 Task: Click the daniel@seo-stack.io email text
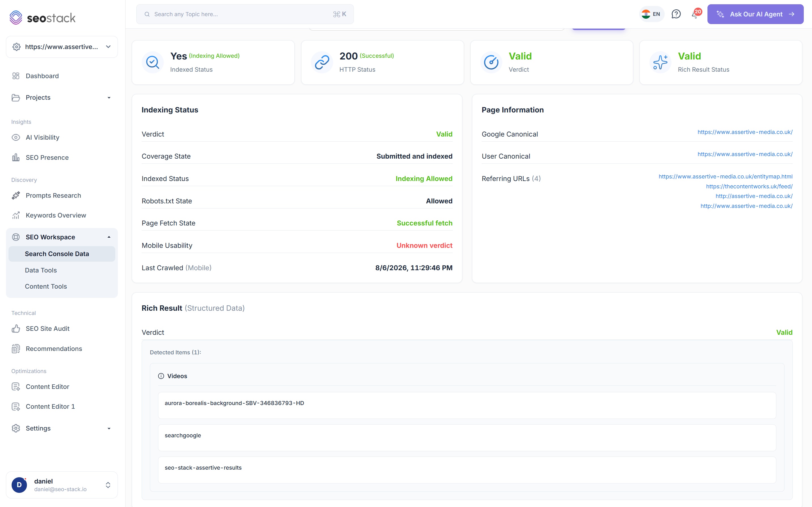[x=60, y=489]
